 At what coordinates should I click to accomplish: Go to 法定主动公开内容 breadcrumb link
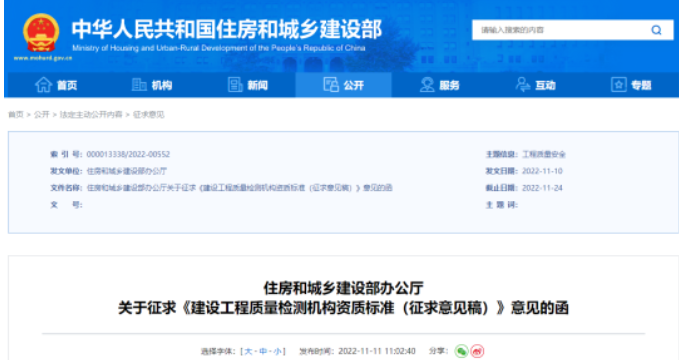click(91, 115)
